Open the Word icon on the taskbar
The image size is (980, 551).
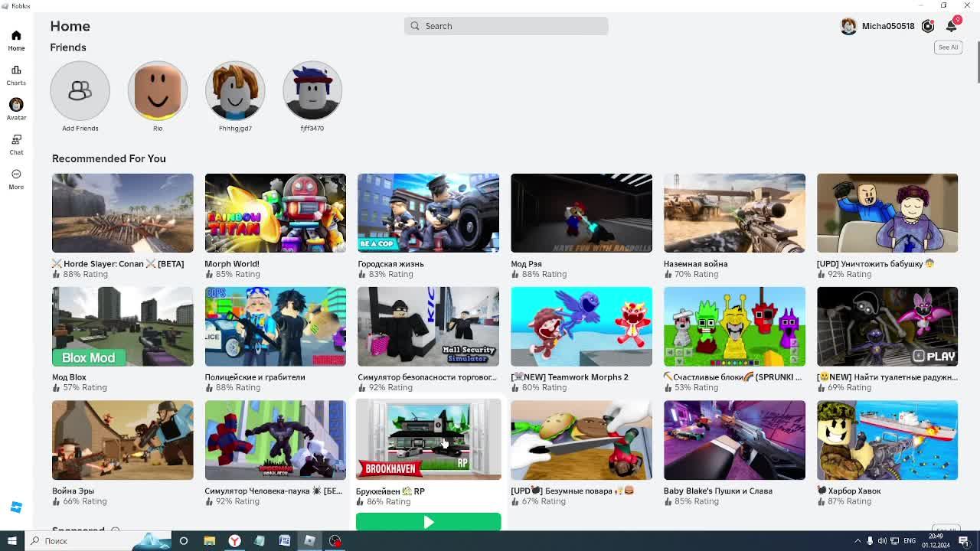pyautogui.click(x=284, y=541)
